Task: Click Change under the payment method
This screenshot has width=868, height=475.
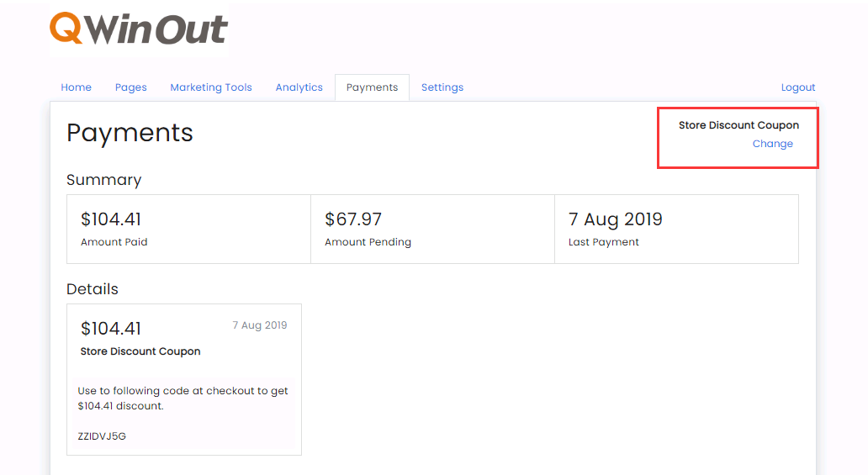Action: 772,144
